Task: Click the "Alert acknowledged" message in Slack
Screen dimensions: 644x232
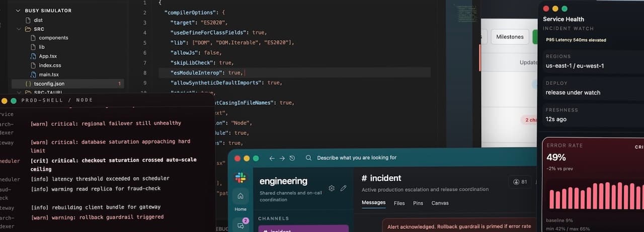Action: coord(459,226)
